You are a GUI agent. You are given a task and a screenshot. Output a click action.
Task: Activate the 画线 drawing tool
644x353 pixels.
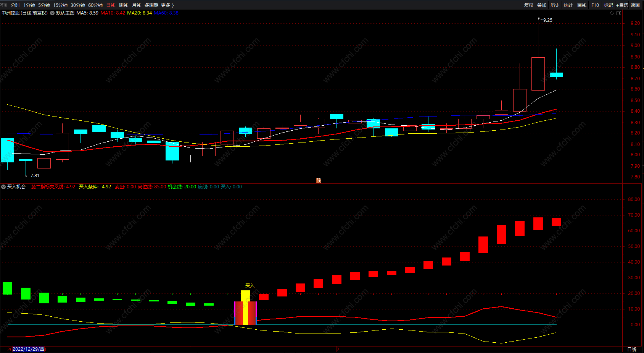582,5
